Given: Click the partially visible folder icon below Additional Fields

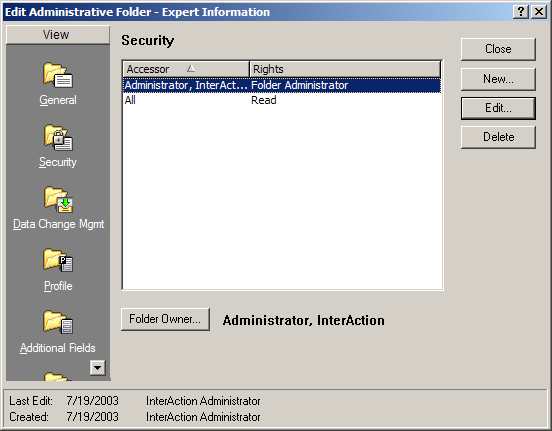Looking at the screenshot, I should click(56, 376).
